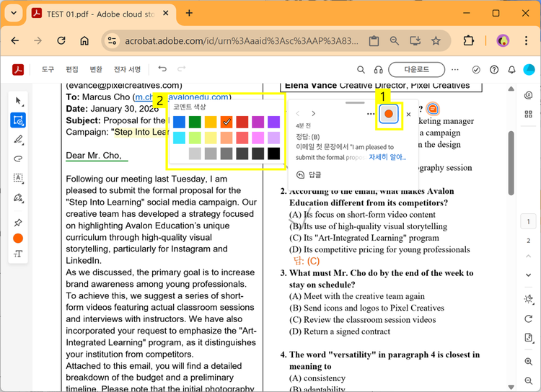Search the document with magnifier icon
This screenshot has width=541, height=392.
click(361, 70)
